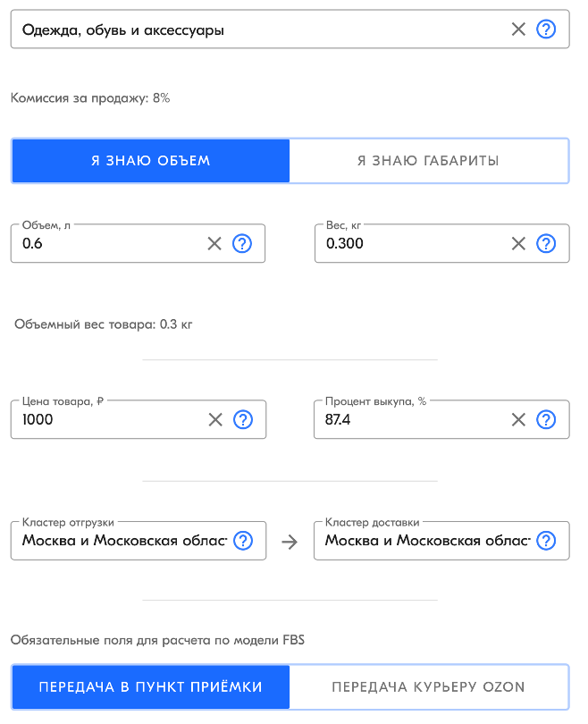Screen dimensions: 588x724
Task: Clear the Вес, кг field
Action: (x=518, y=243)
